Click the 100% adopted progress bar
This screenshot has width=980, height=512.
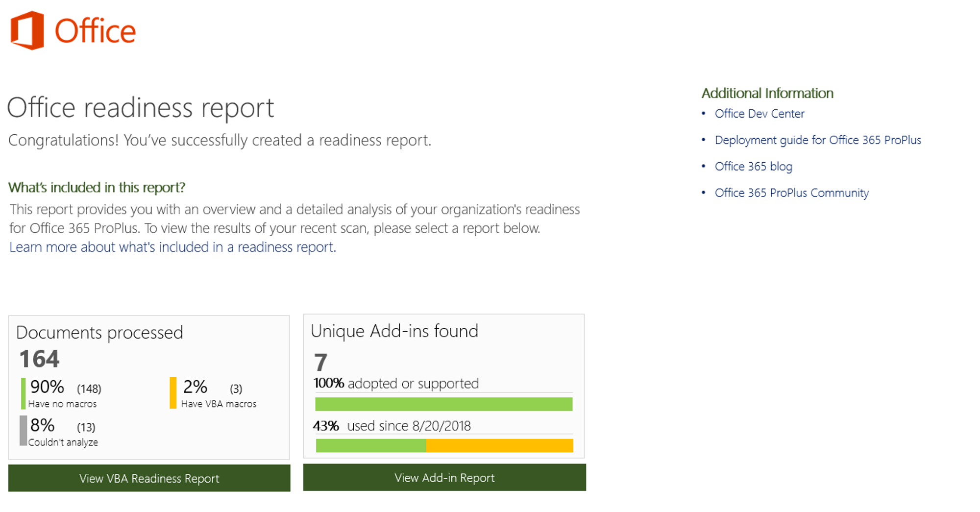click(x=443, y=404)
